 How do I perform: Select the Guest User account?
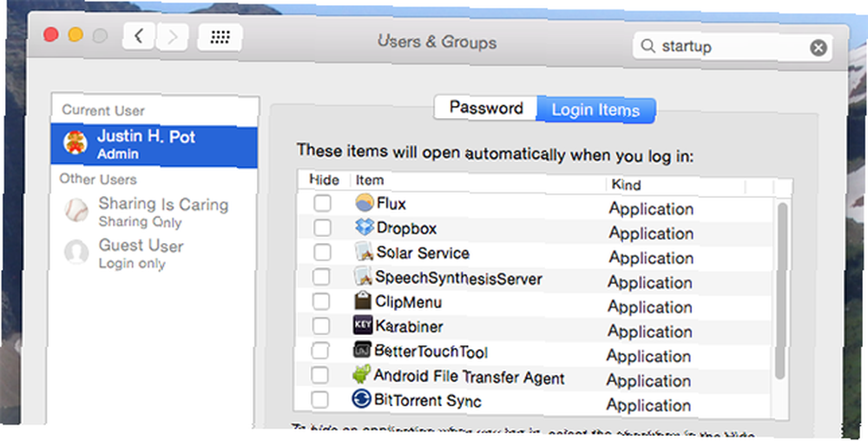coord(155,253)
